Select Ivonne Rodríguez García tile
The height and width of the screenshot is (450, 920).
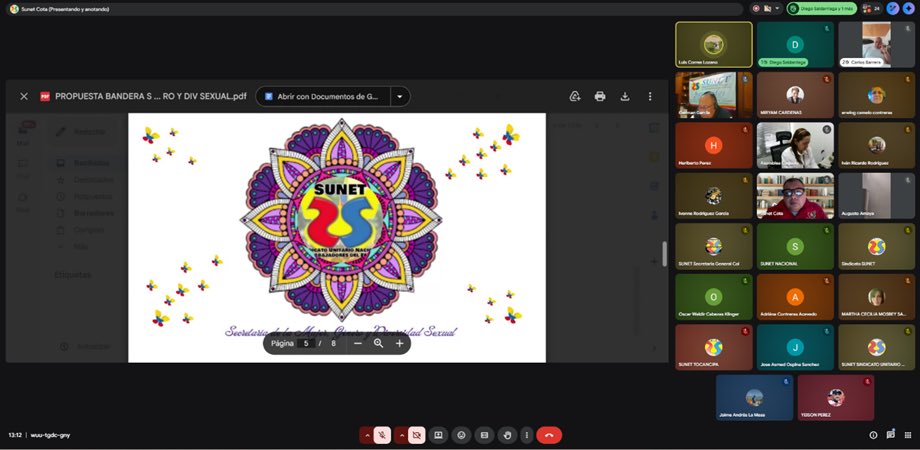(713, 196)
